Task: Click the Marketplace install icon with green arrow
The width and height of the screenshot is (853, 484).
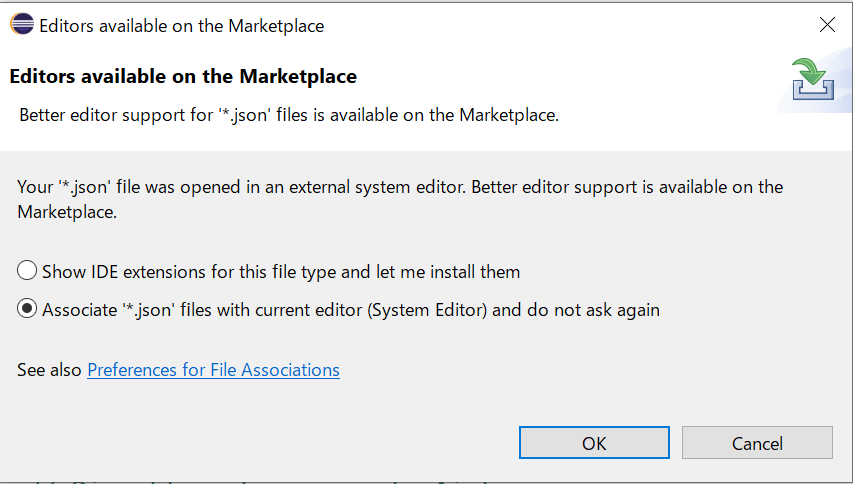Action: 813,79
